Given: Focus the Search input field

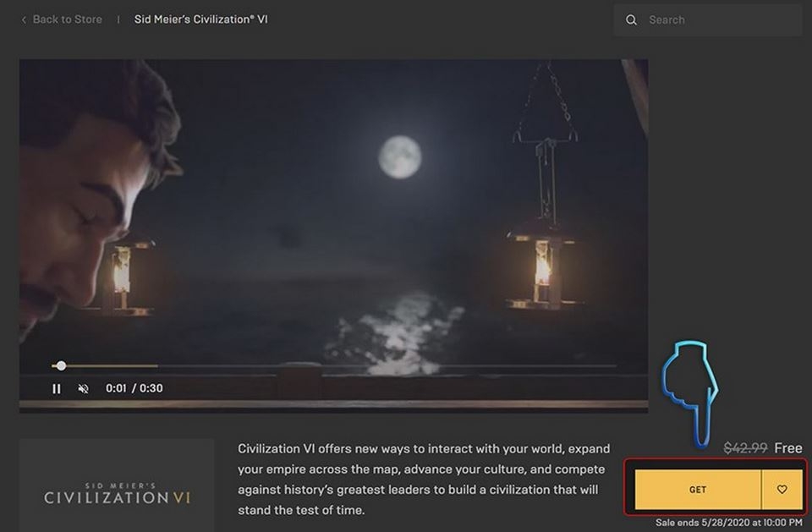Looking at the screenshot, I should 707,20.
